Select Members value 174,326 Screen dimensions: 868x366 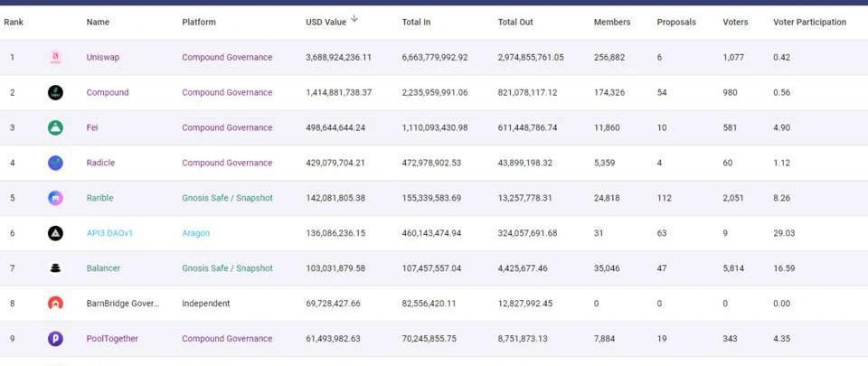point(609,92)
